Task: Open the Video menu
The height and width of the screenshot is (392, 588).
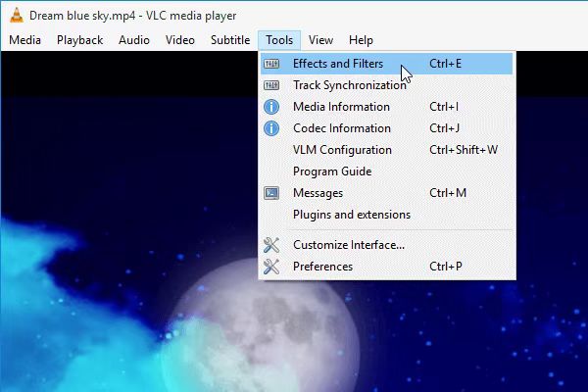Action: point(180,40)
